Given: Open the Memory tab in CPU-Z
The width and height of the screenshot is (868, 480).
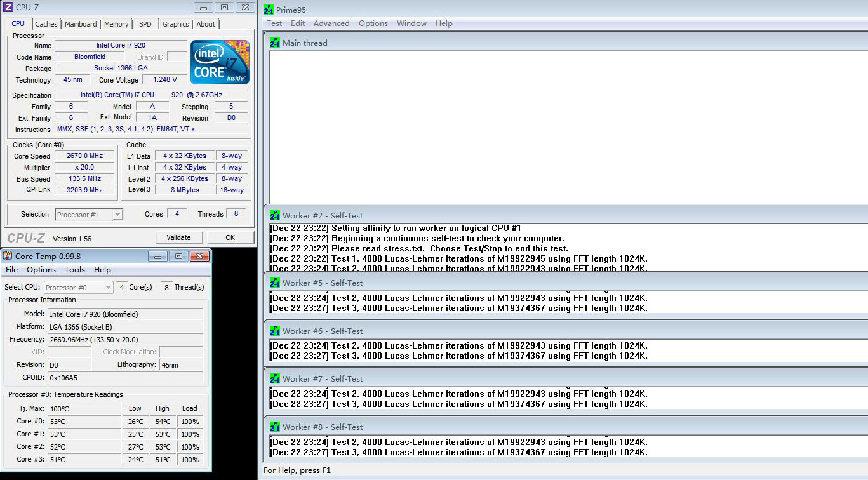Looking at the screenshot, I should [116, 24].
